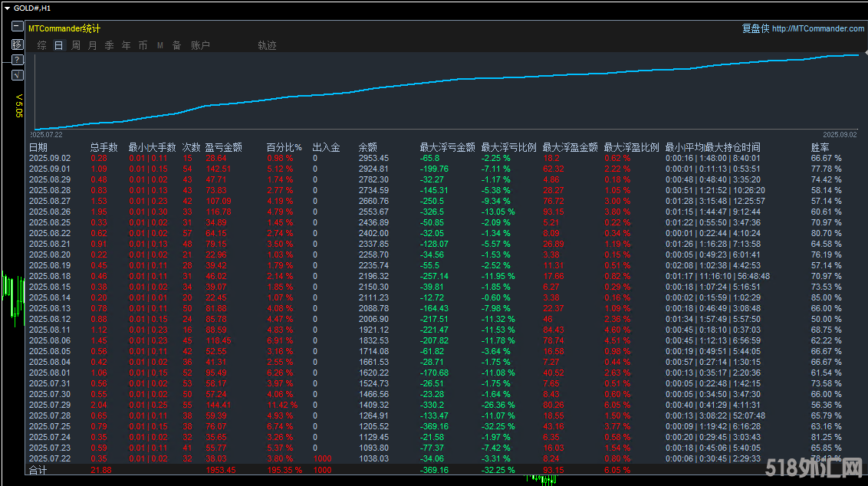Switch to the 币 currency tab
Image resolution: width=868 pixels, height=486 pixels.
click(143, 45)
